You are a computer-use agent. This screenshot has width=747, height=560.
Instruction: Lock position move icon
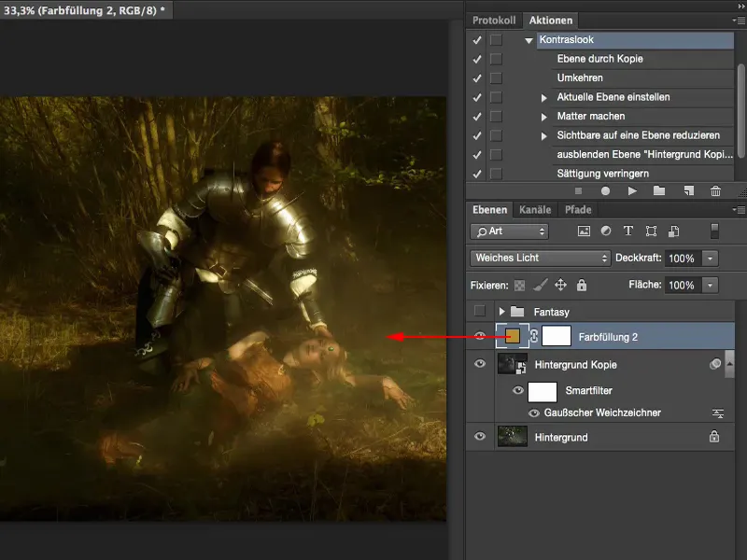click(561, 285)
